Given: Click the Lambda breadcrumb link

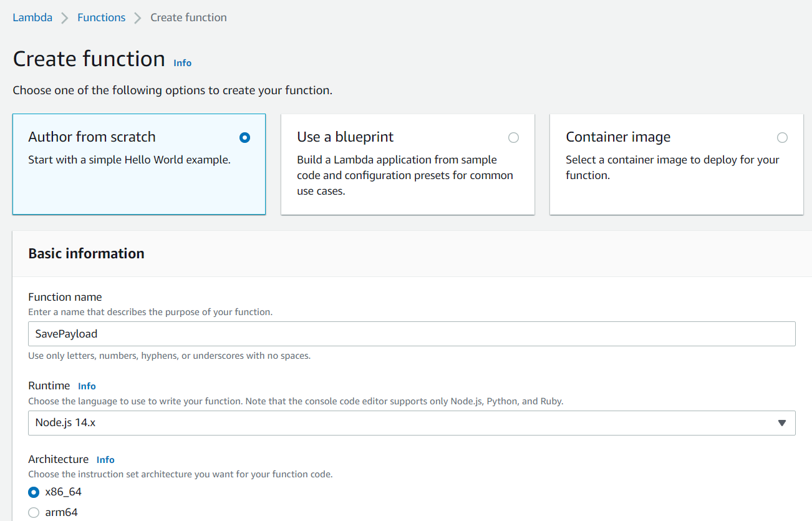Looking at the screenshot, I should coord(32,17).
